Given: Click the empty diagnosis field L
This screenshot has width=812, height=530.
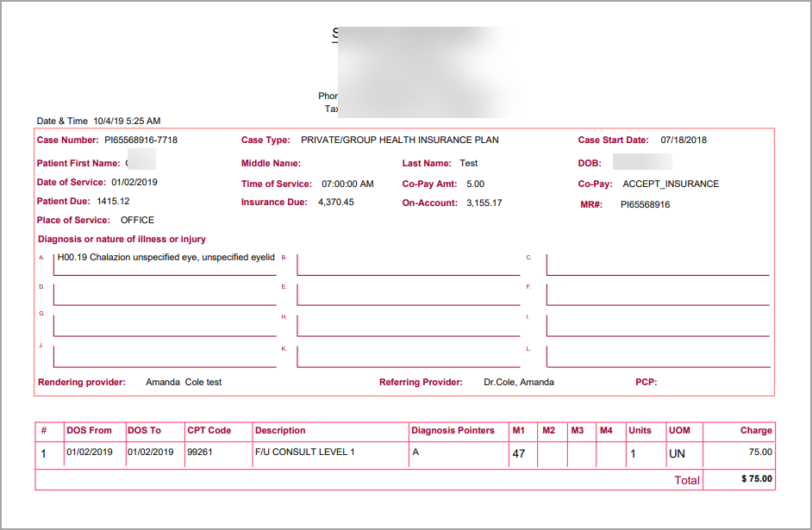Looking at the screenshot, I should pos(658,357).
